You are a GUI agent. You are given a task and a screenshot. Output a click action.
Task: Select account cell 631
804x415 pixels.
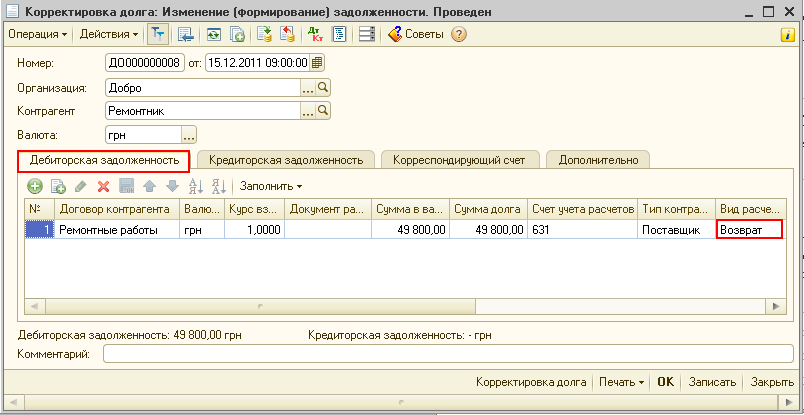coord(582,230)
